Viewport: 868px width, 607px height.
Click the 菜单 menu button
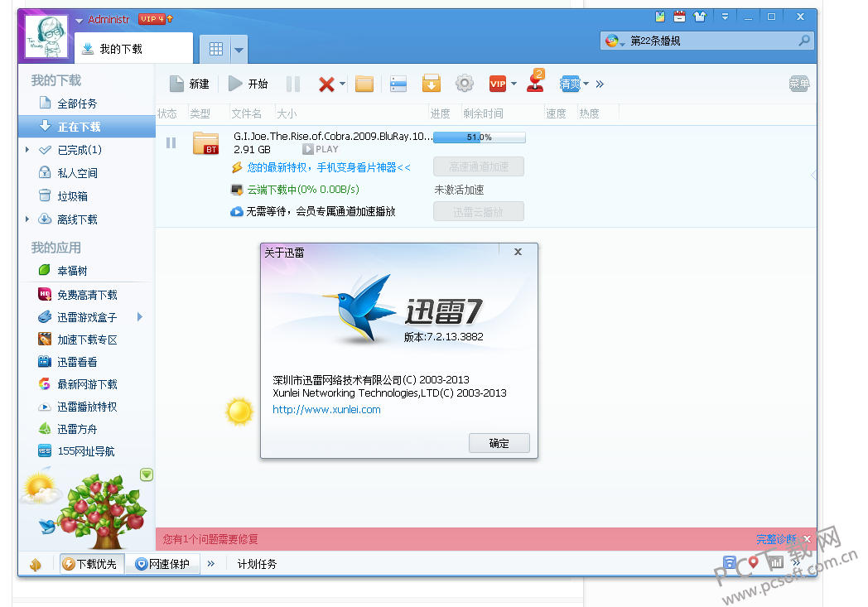[798, 84]
